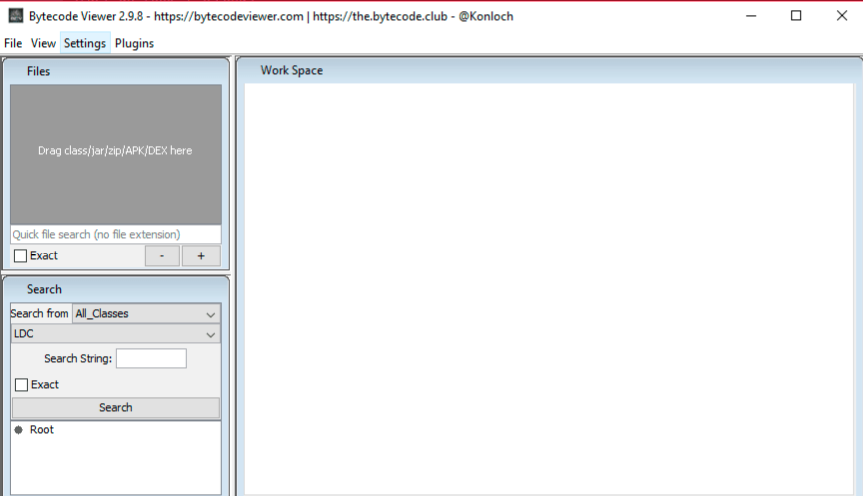Minimize the Bytecode Viewer window
The image size is (863, 496).
pyautogui.click(x=751, y=16)
